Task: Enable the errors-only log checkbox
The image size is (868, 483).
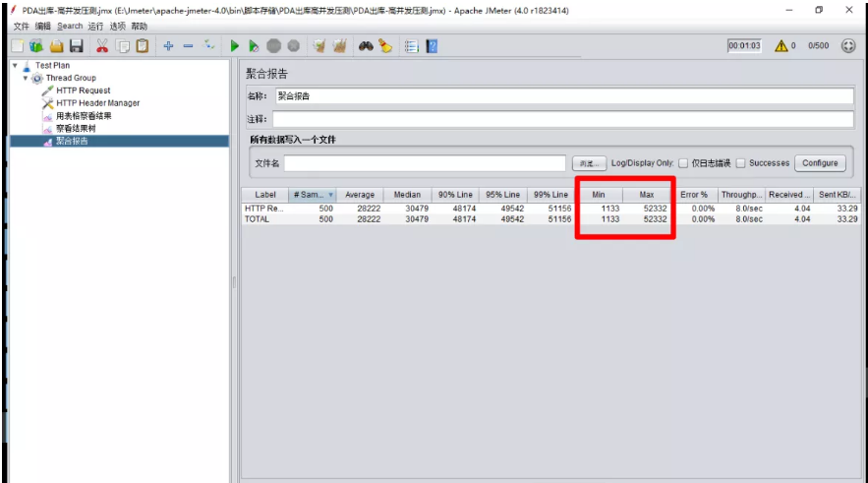Action: pos(683,163)
